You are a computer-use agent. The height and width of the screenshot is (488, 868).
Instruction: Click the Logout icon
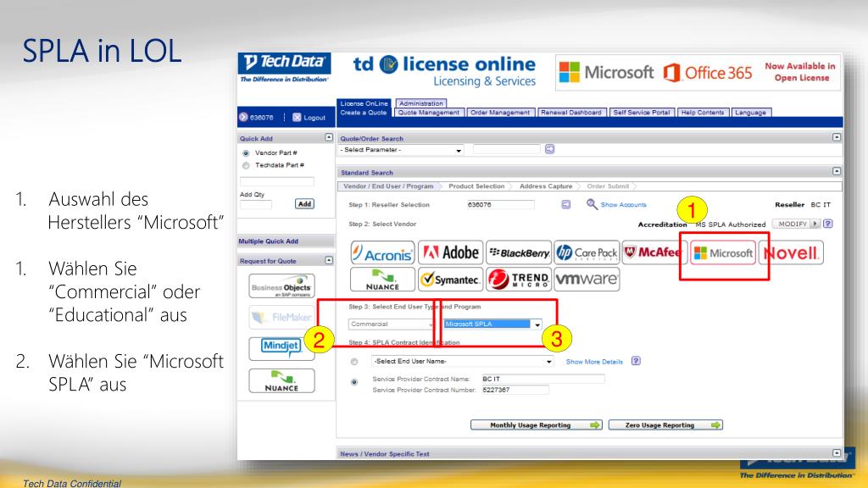pyautogui.click(x=297, y=117)
